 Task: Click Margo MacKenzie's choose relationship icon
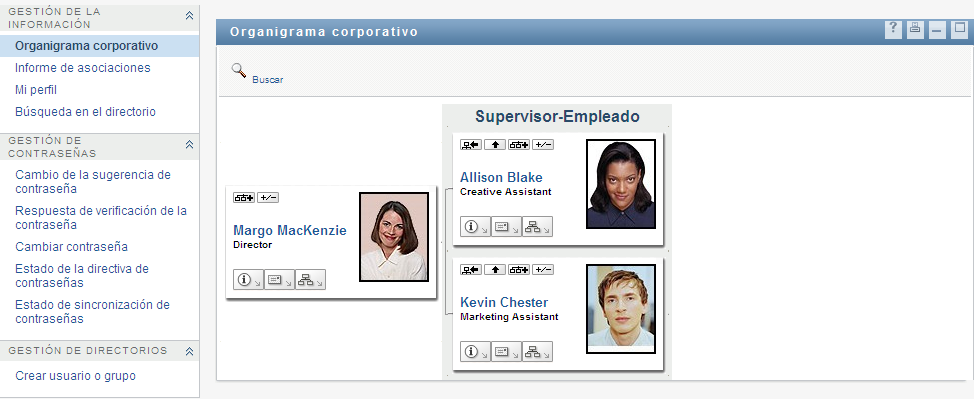pyautogui.click(x=244, y=198)
